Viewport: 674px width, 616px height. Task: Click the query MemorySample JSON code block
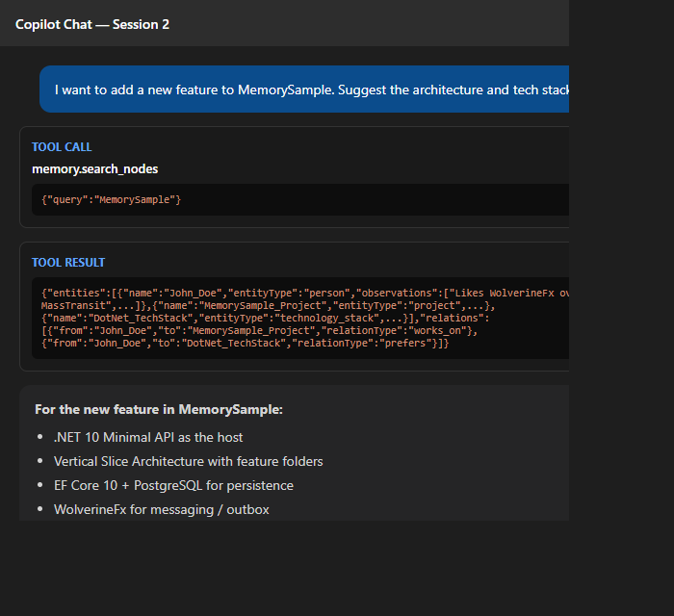(300, 200)
